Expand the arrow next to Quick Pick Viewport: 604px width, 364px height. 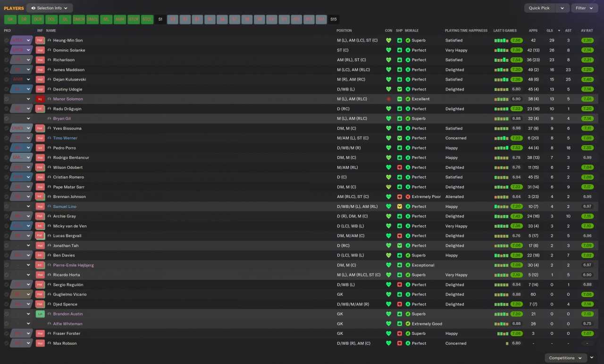pos(562,8)
